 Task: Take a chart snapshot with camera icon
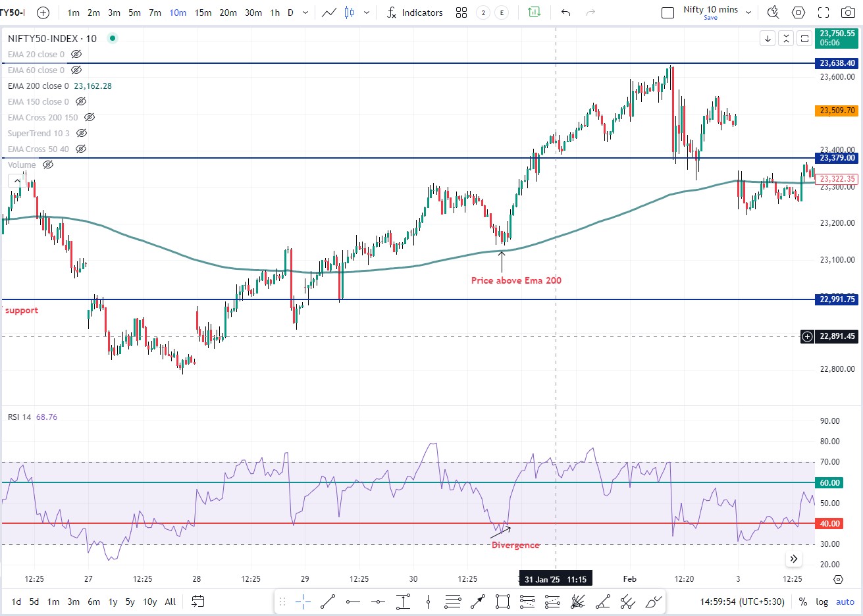tap(849, 13)
